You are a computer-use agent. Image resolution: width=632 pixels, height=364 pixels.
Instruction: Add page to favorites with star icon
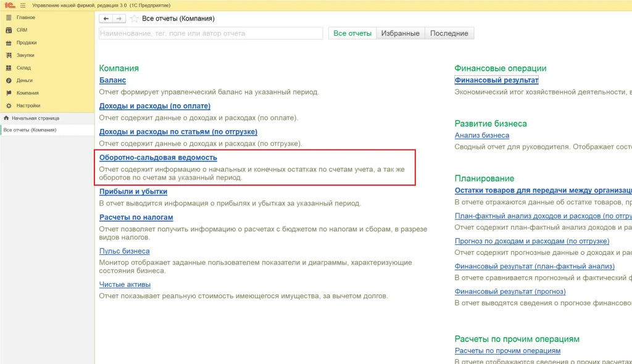pos(135,19)
